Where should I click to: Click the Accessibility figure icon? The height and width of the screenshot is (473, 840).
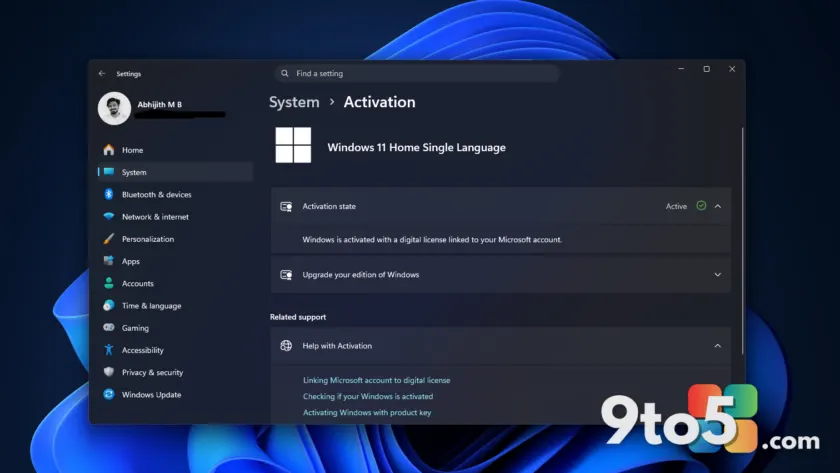[109, 350]
